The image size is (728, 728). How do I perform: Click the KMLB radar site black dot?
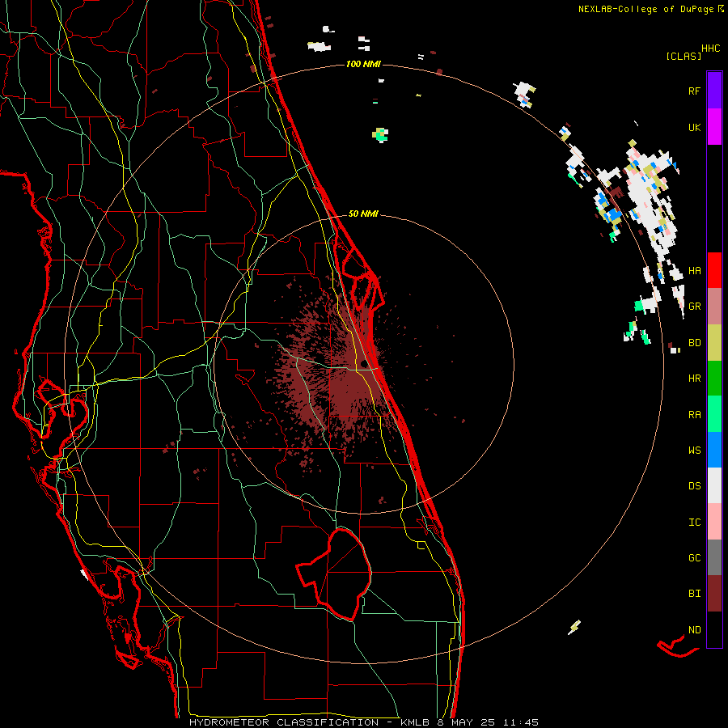coord(363,363)
